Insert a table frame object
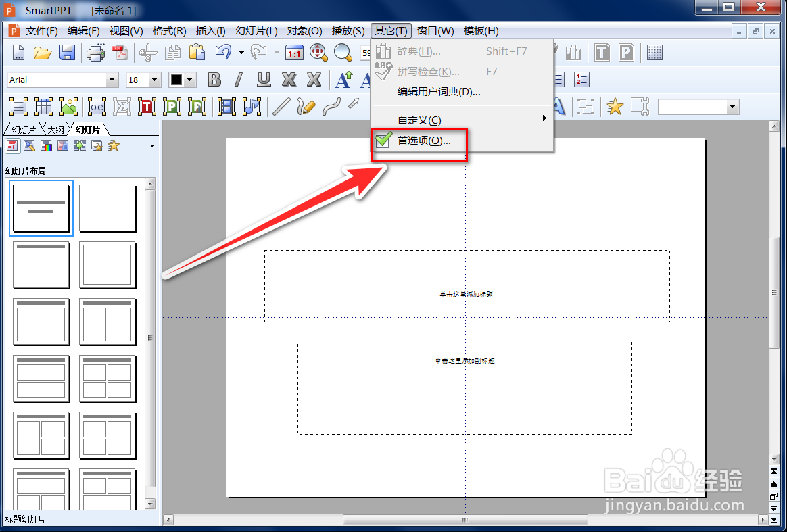 (x=43, y=106)
